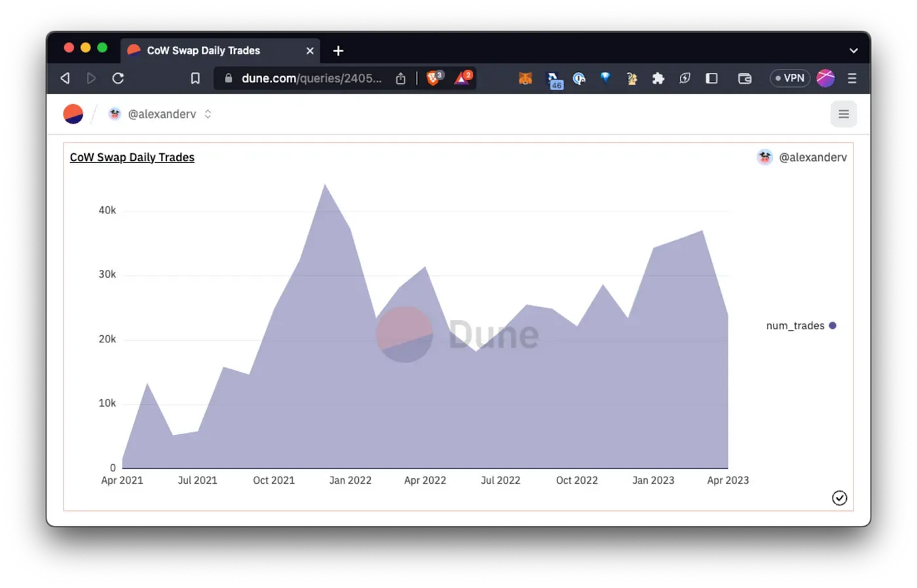Image resolution: width=917 pixels, height=588 pixels.
Task: Open the hamburger menu on the Dune page
Action: [x=844, y=113]
